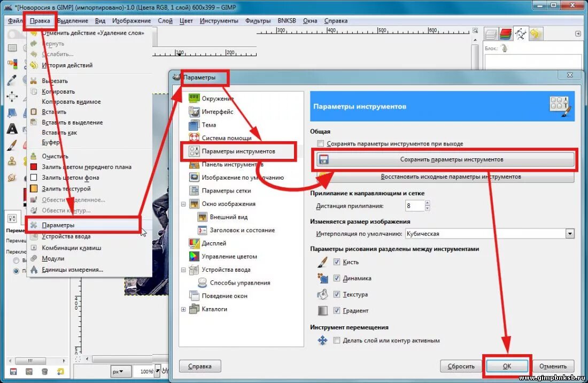This screenshot has height=383, width=588.
Task: Click reset tool options icon at bottom
Action: [60, 372]
